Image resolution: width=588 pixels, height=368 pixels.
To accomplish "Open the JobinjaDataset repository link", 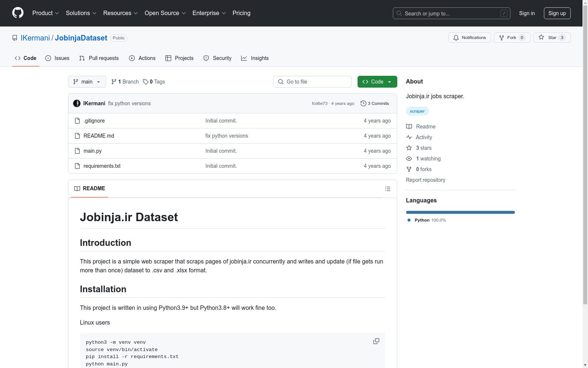I will coord(81,38).
